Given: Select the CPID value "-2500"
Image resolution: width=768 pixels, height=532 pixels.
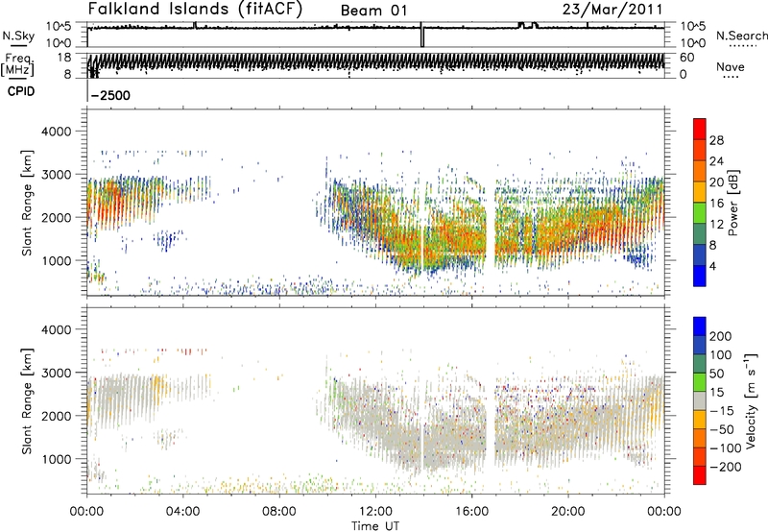Looking at the screenshot, I should tap(110, 95).
